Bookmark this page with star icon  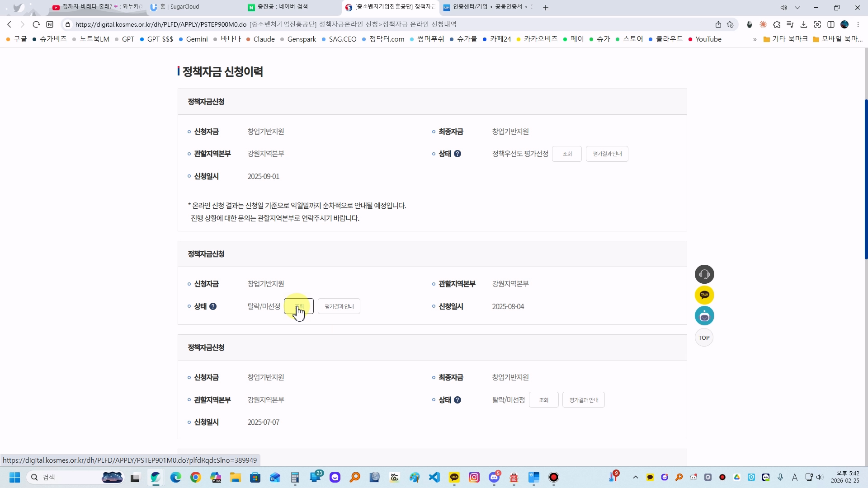coord(730,24)
